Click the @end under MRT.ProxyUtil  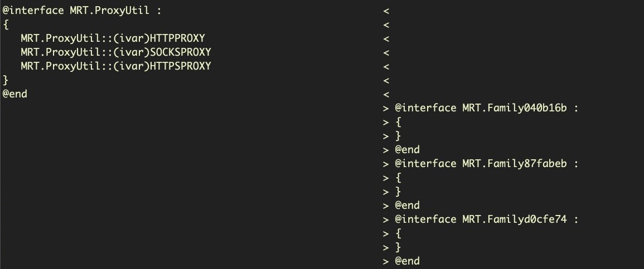coord(15,94)
